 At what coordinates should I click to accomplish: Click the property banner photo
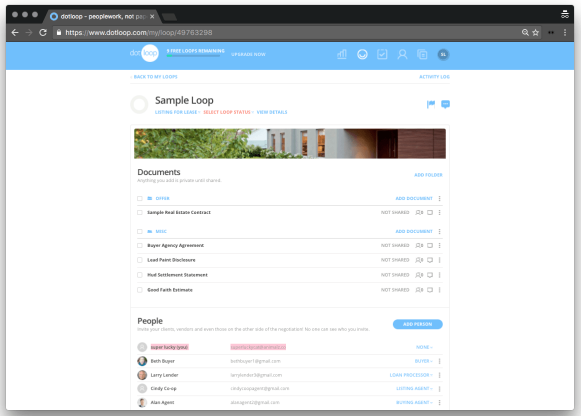(x=290, y=144)
